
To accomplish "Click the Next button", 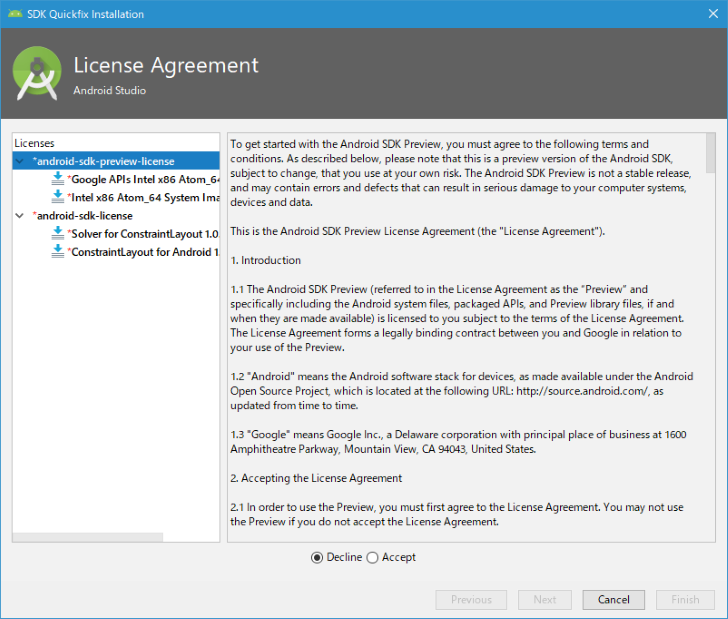I will (545, 599).
